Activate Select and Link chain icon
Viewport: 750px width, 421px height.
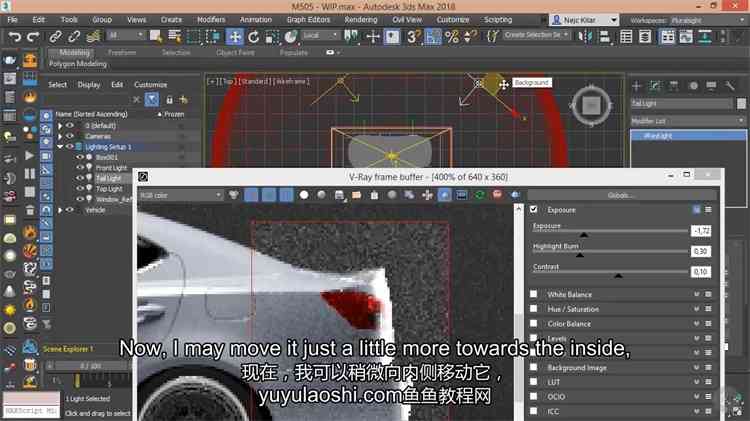[x=55, y=36]
